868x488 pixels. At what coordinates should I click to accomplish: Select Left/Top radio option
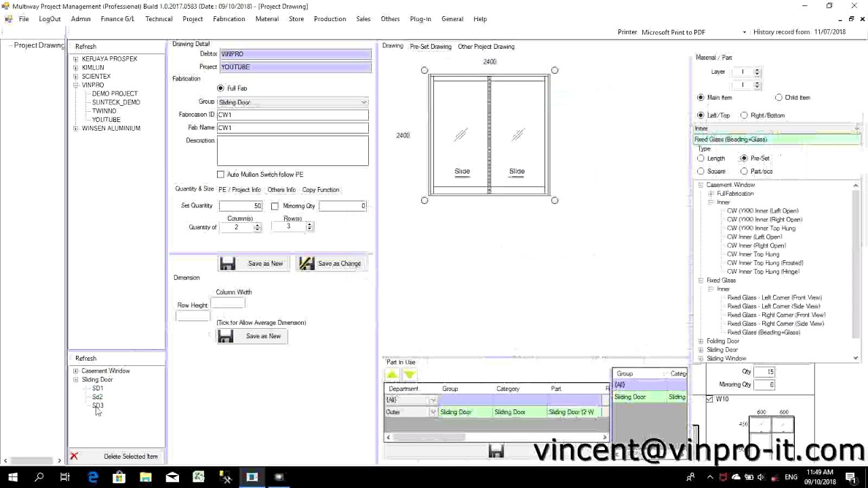click(701, 115)
